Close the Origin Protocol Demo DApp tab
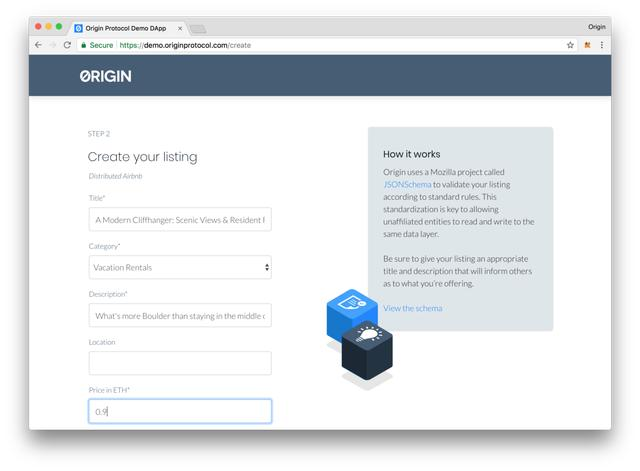The image size is (640, 471). click(x=180, y=29)
